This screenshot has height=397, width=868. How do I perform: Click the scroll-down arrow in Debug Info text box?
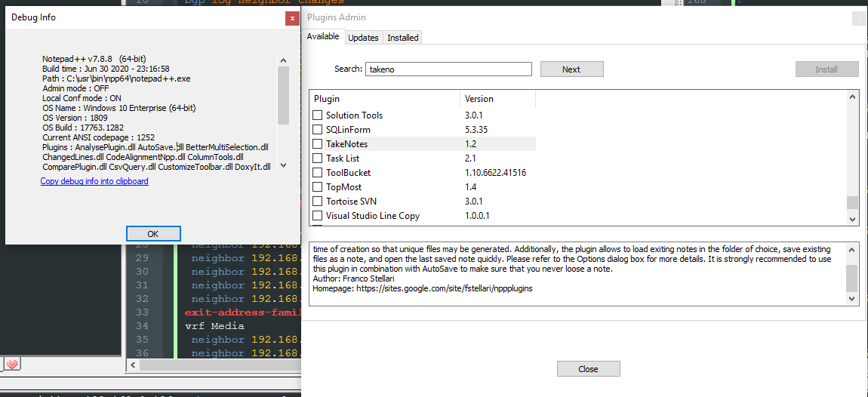tap(284, 165)
